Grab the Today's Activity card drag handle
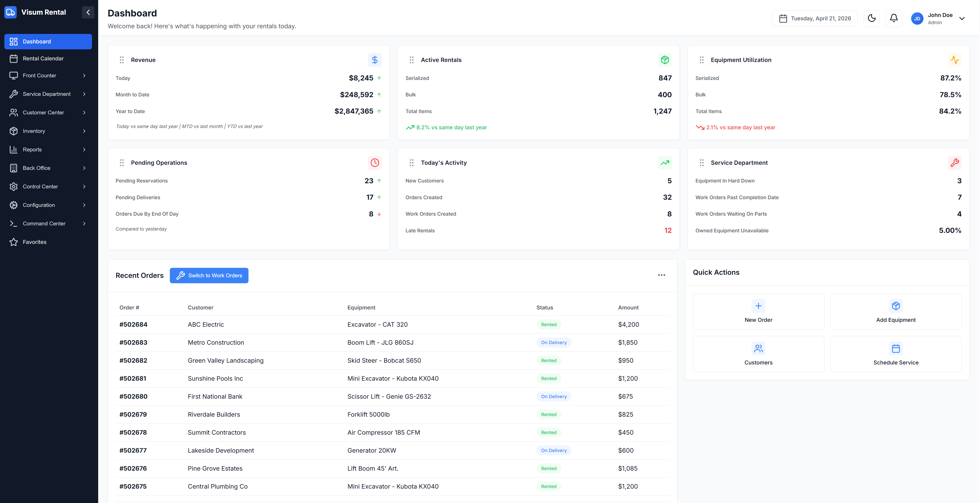Viewport: 980px width, 503px height. (x=411, y=162)
